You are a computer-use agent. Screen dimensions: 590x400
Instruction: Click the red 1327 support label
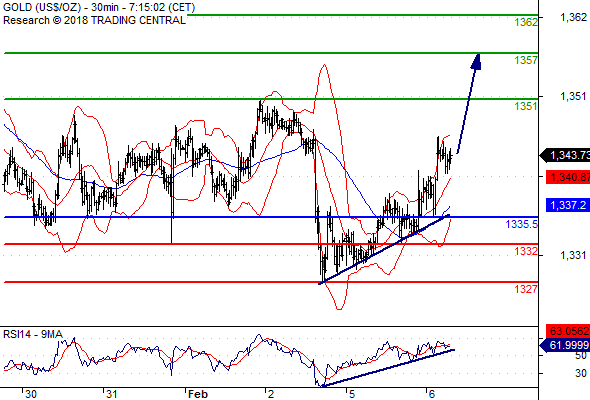click(526, 289)
